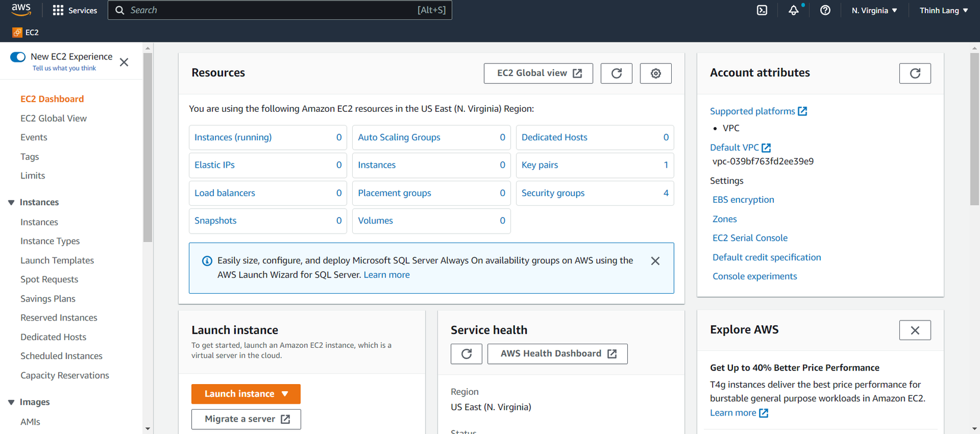Collapse the Instances sidebar section
The height and width of the screenshot is (434, 980).
(x=11, y=203)
